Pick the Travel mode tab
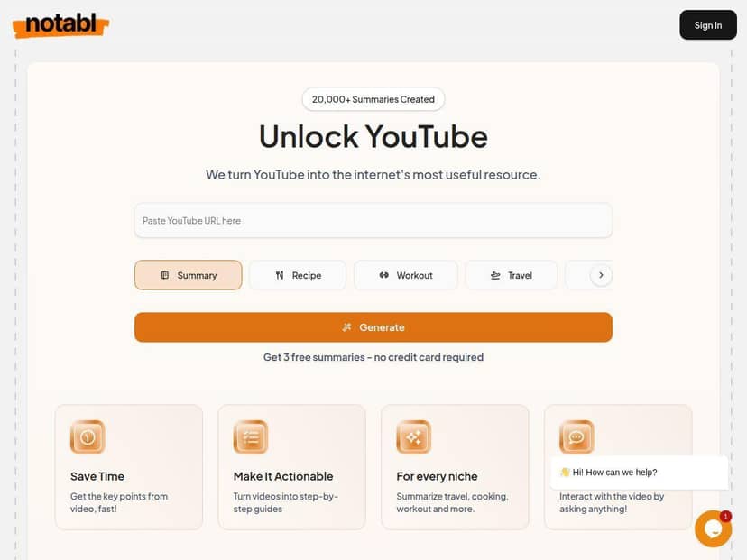The height and width of the screenshot is (560, 747). pos(512,275)
